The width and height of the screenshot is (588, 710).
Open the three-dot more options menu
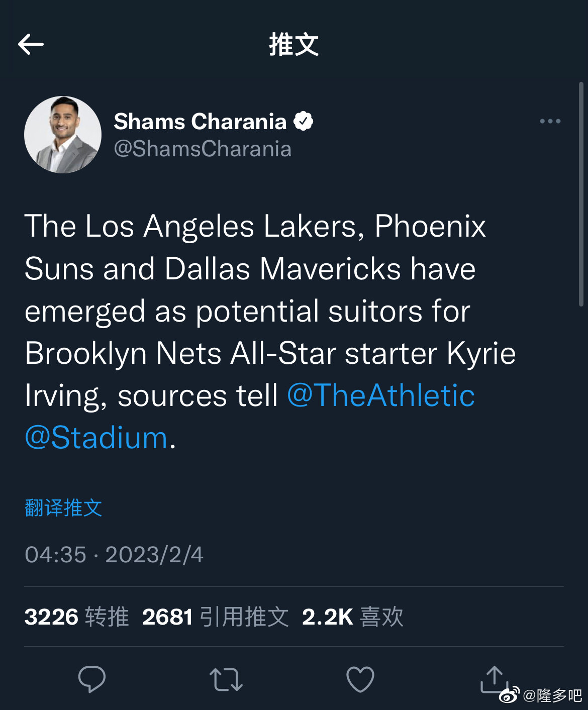550,121
